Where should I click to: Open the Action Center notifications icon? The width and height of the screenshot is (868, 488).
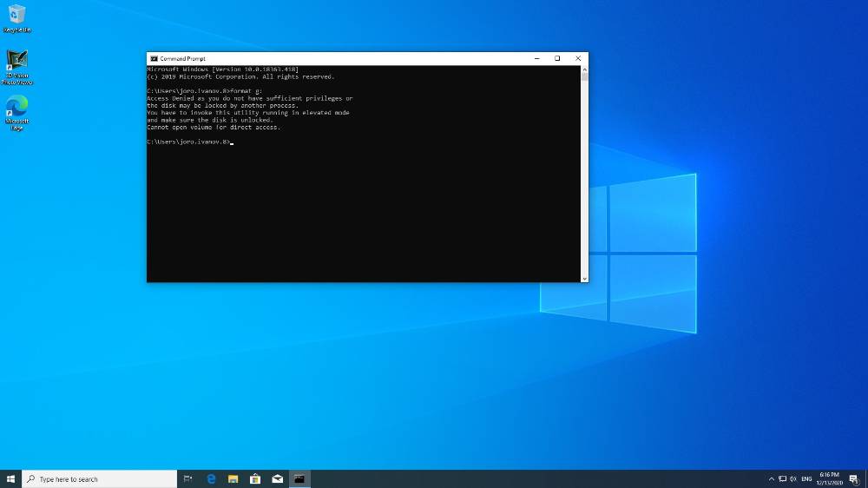coord(854,479)
